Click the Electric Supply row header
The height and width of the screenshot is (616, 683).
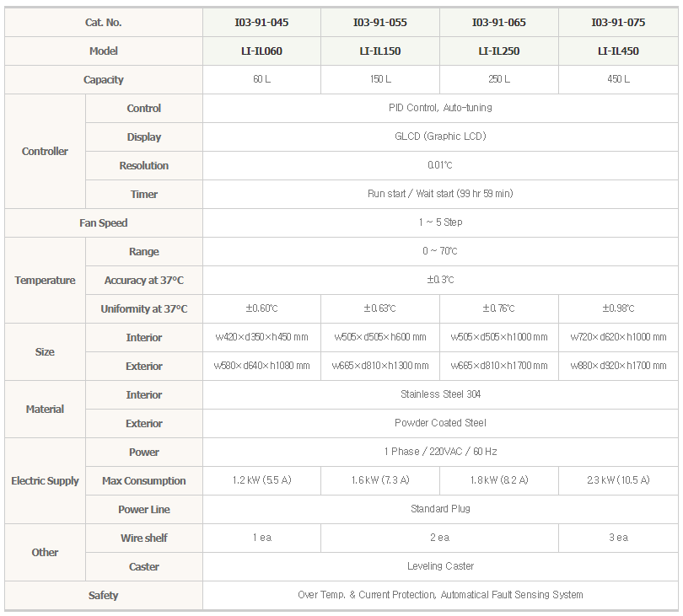45,480
